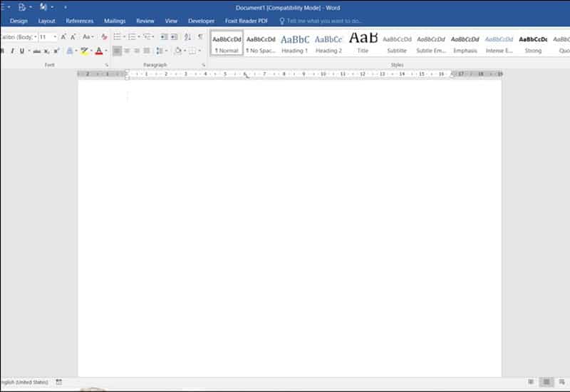Apply the Subtitle style

coord(397,43)
